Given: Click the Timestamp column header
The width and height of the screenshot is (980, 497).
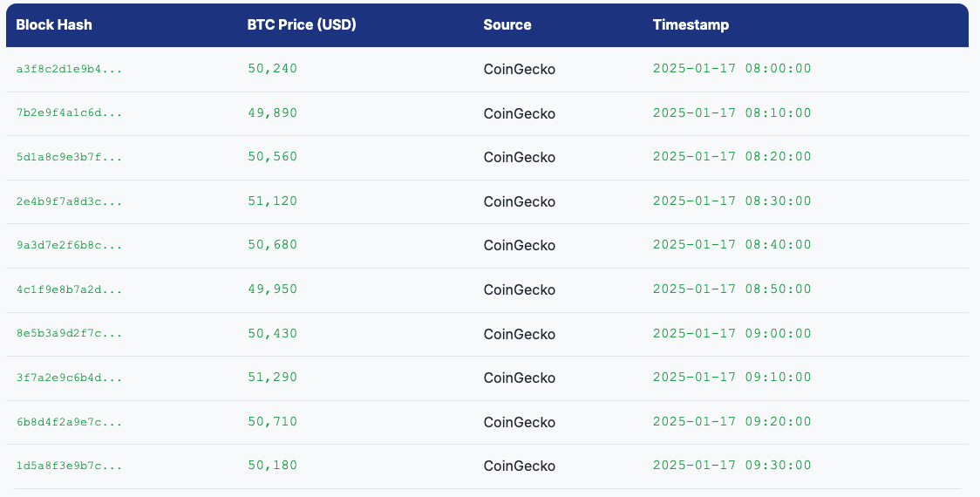Looking at the screenshot, I should tap(691, 24).
